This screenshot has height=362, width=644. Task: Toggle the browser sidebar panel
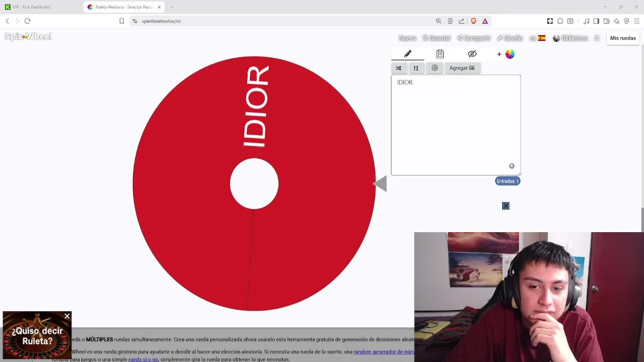pyautogui.click(x=597, y=21)
